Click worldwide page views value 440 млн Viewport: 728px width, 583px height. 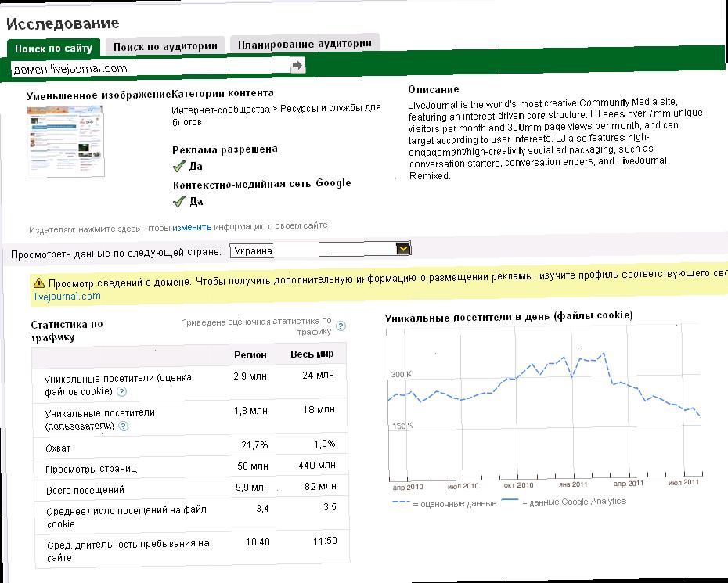(317, 465)
